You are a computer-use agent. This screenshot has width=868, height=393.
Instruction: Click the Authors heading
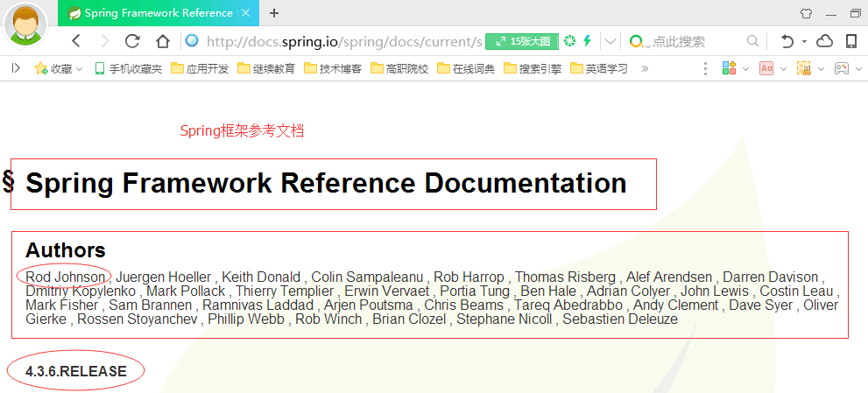click(66, 250)
